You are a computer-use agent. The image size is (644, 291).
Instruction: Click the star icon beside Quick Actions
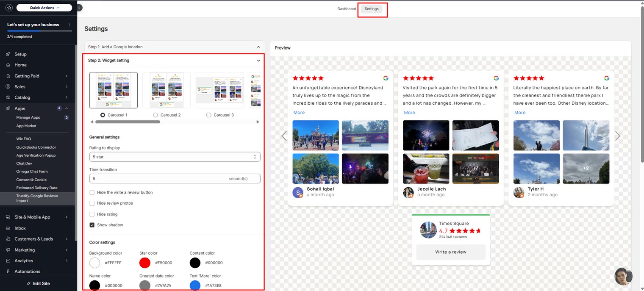click(x=9, y=8)
